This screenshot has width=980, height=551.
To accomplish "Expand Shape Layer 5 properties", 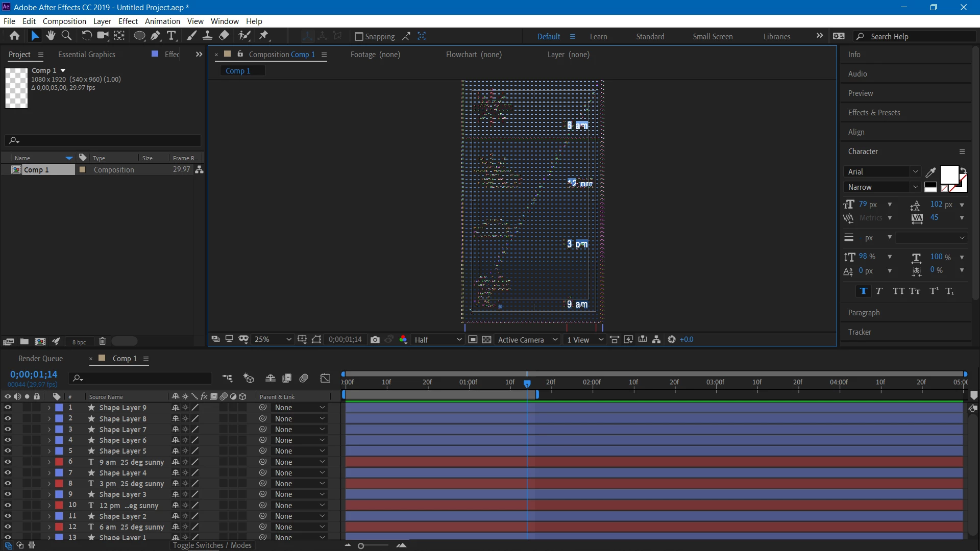I will (x=49, y=451).
